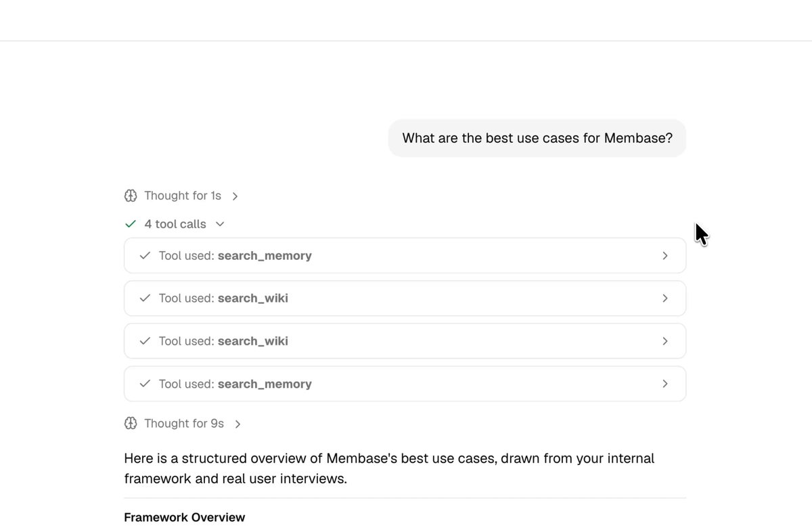
Task: Expand the "Thought for 9s" chevron
Action: (238, 424)
